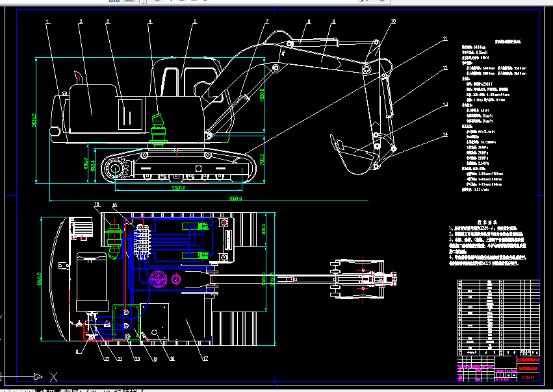The width and height of the screenshot is (553, 392).
Task: Click the red crosshair center on top-view bucket
Action: point(363,279)
